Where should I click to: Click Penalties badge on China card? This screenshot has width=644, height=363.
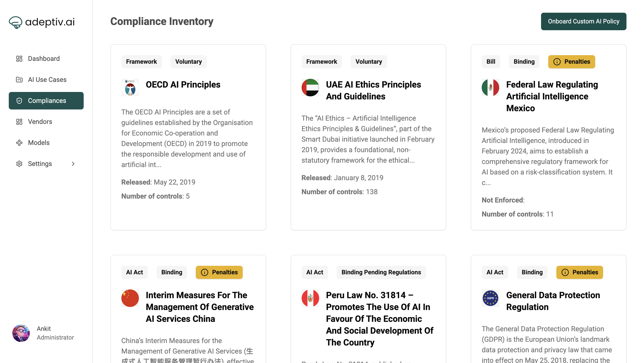219,272
